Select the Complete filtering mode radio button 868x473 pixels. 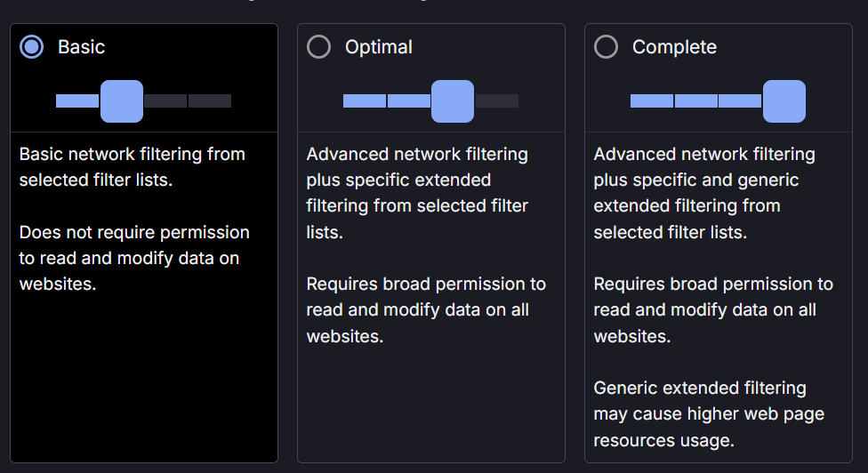coord(606,47)
